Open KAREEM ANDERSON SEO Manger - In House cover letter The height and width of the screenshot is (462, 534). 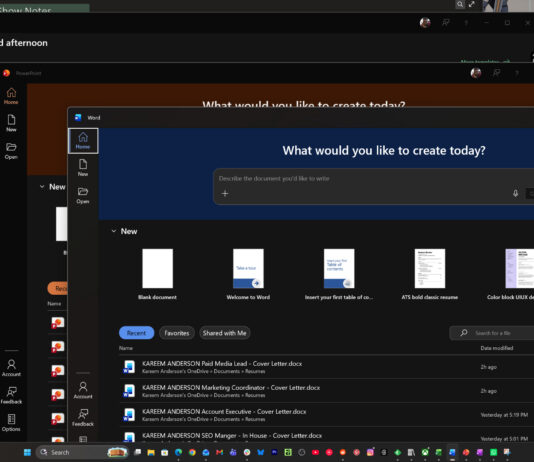coord(327,435)
